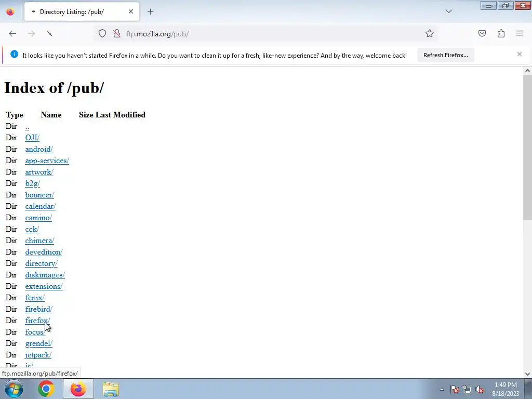
Task: Click the Name column header
Action: [51, 115]
